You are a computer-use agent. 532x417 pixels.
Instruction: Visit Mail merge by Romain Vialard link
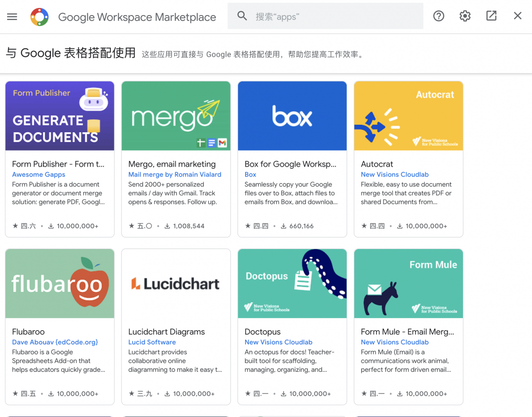(175, 175)
